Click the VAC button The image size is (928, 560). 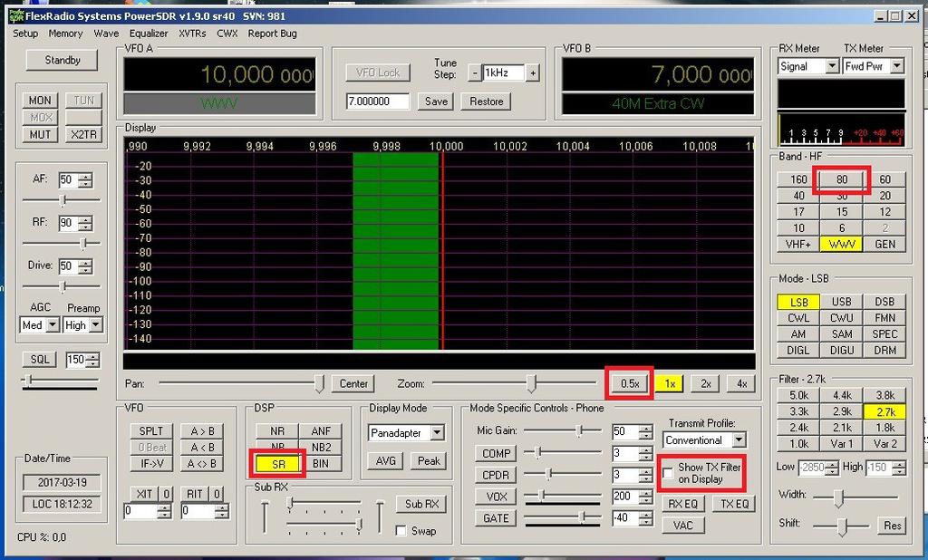683,525
